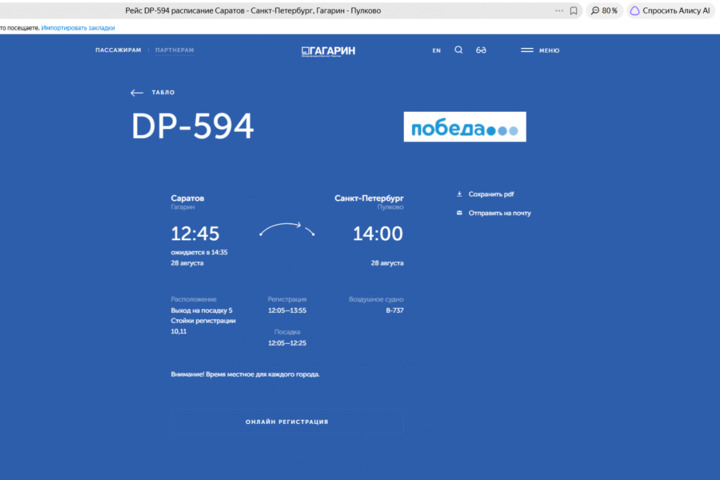
Task: Go to the Гагарин logo home
Action: pyautogui.click(x=328, y=51)
